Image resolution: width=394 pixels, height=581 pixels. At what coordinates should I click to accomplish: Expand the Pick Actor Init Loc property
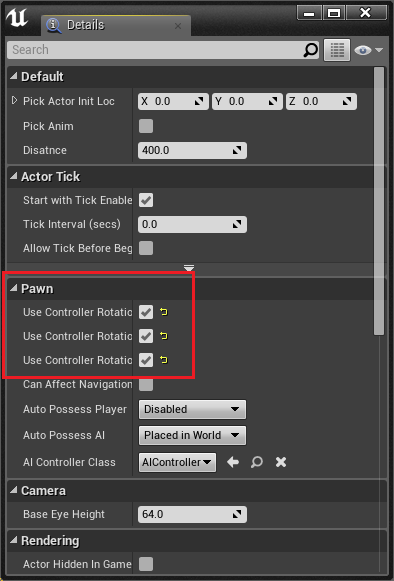click(x=14, y=100)
